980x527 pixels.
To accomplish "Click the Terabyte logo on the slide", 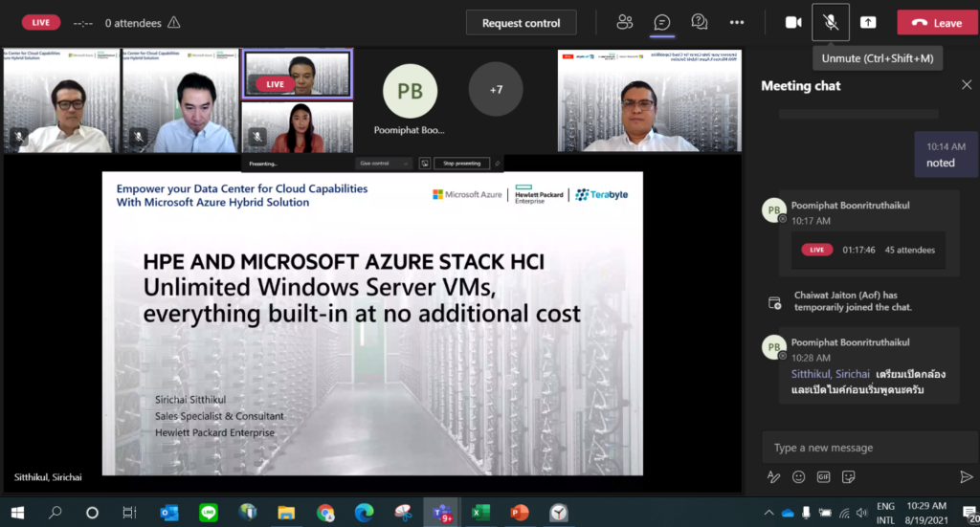I will tap(601, 195).
